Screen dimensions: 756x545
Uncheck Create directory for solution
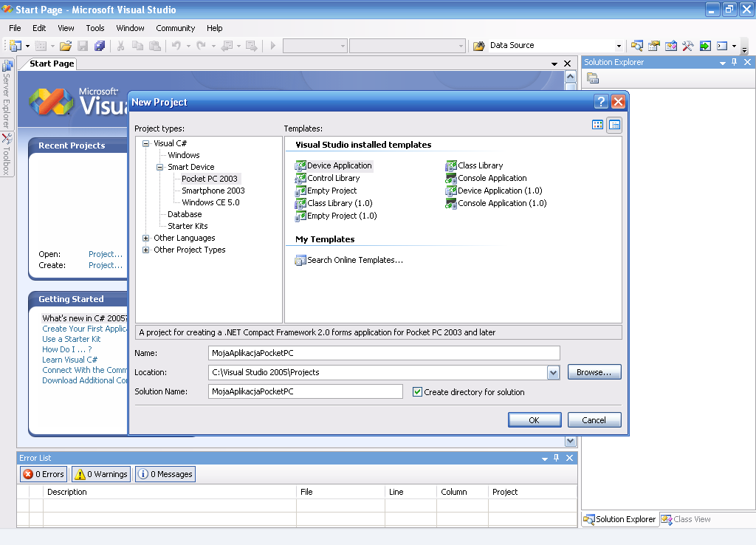click(x=418, y=392)
